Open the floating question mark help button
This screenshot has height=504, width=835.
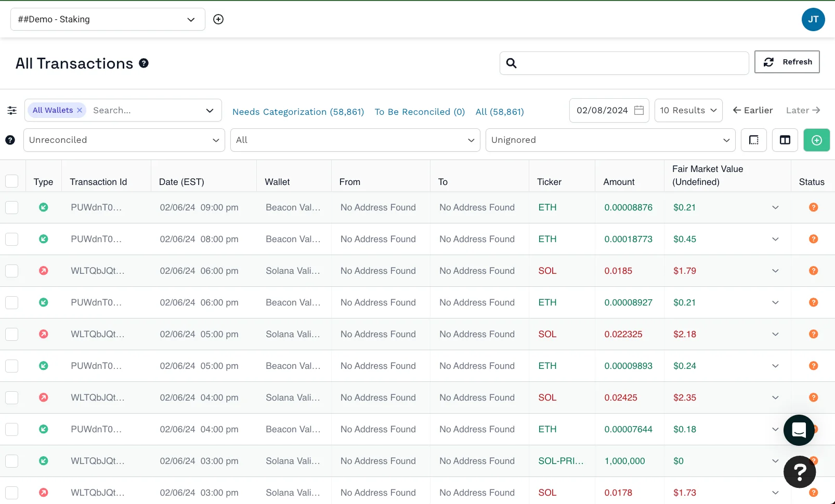click(x=800, y=472)
